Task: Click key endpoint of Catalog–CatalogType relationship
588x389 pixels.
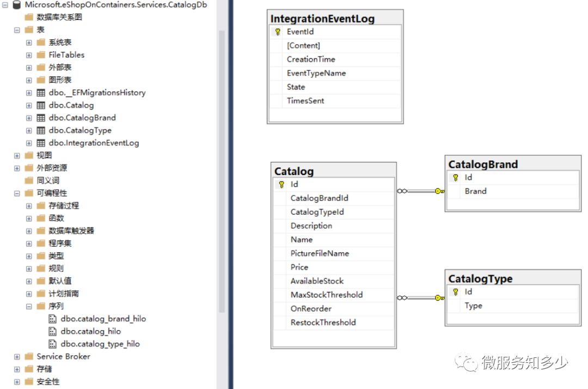Action: tap(439, 298)
